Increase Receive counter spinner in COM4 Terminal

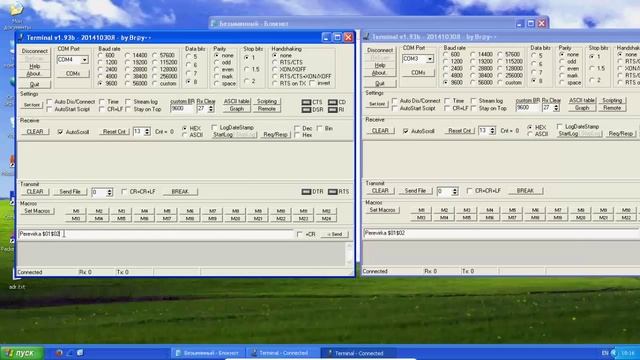point(147,130)
